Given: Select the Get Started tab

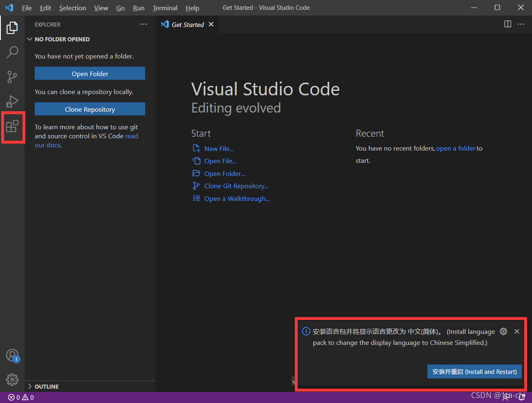Looking at the screenshot, I should pyautogui.click(x=187, y=25).
